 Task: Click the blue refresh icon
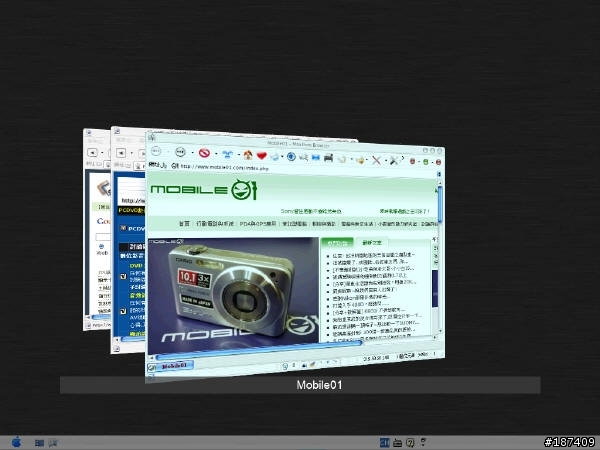228,154
